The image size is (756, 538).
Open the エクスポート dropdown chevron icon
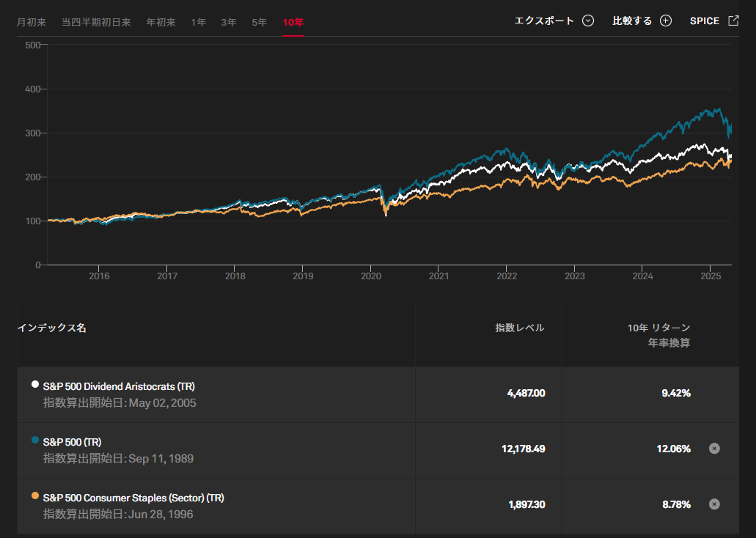[x=588, y=21]
